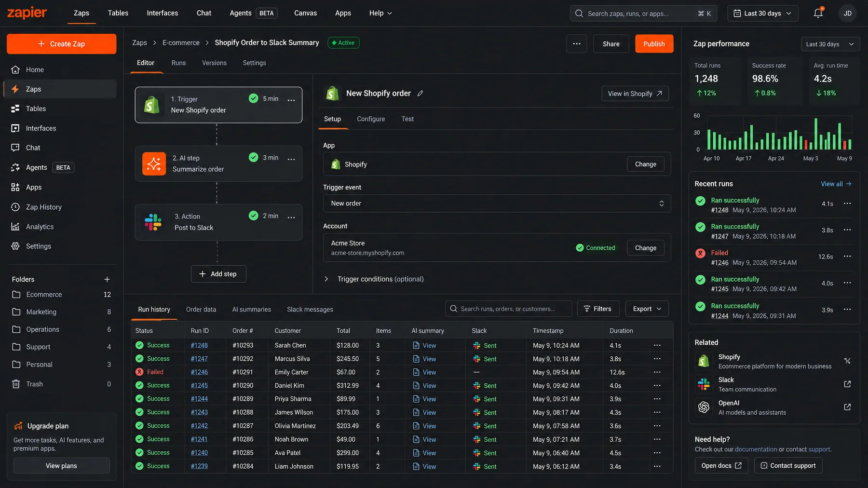Open the Ecommerce folder
The width and height of the screenshot is (868, 488).
point(61,295)
